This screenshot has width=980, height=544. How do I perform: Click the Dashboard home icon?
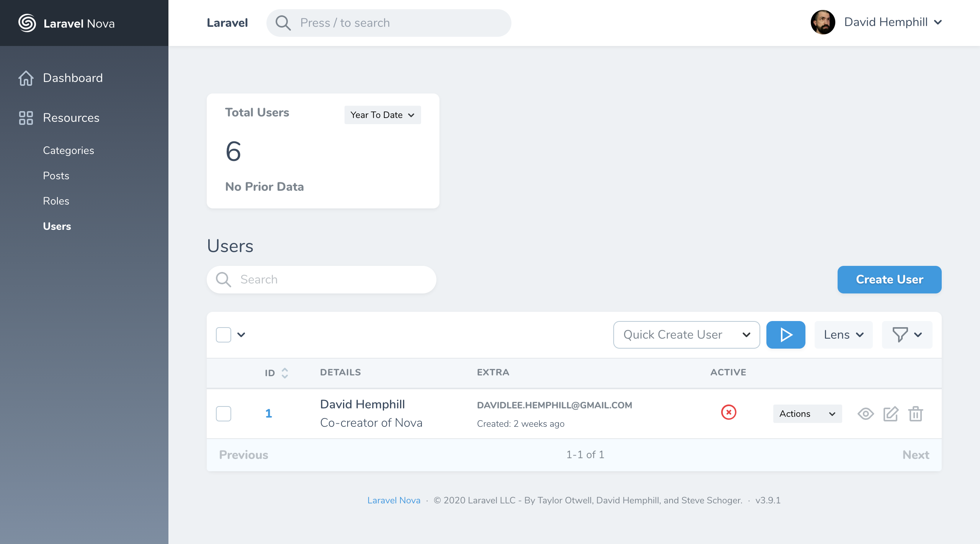tap(26, 78)
